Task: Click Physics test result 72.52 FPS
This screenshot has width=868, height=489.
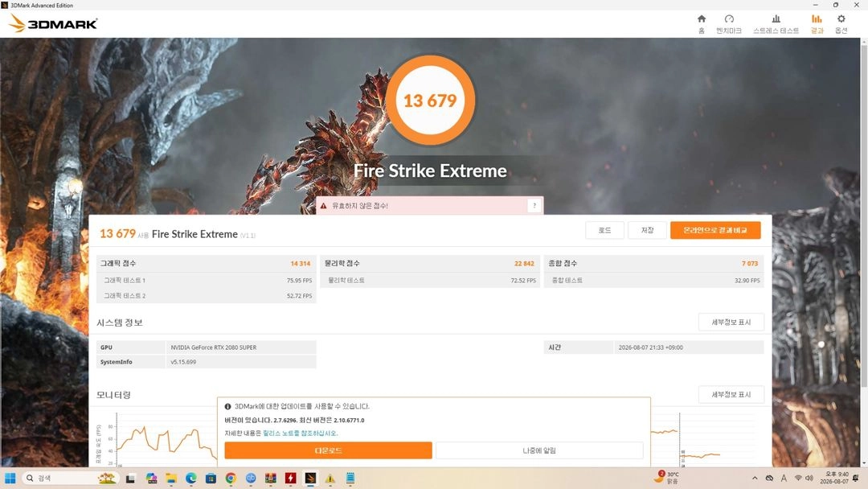Action: click(x=523, y=280)
